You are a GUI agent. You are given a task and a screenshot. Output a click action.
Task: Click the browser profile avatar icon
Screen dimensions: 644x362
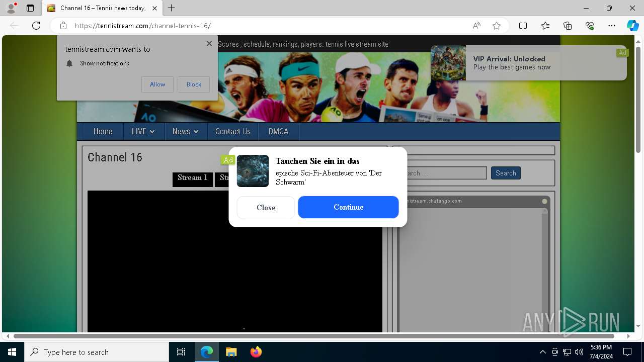[x=11, y=8]
